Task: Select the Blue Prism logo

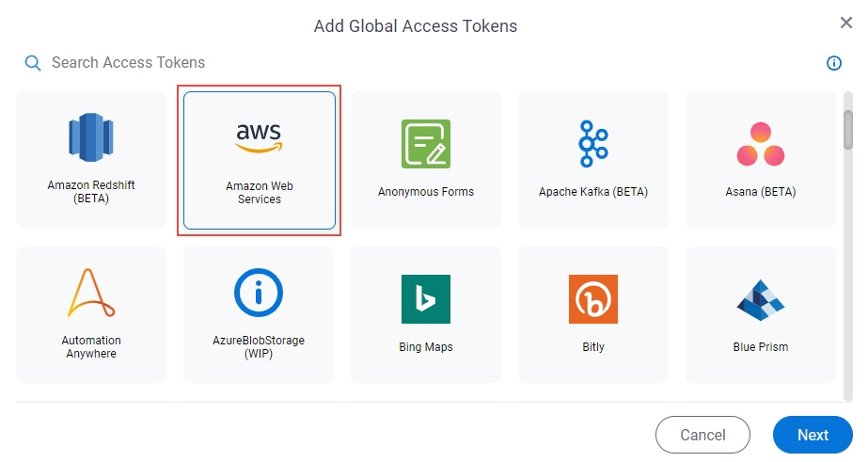Action: 761,300
